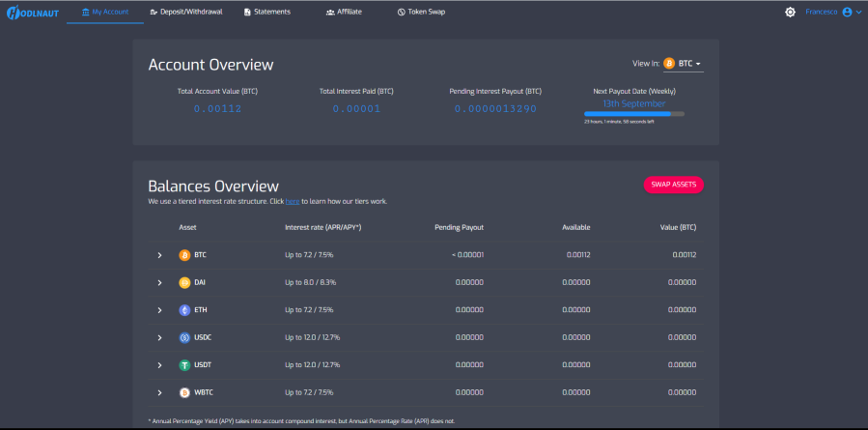868x430 pixels.
Task: Click the Available column header
Action: [576, 227]
